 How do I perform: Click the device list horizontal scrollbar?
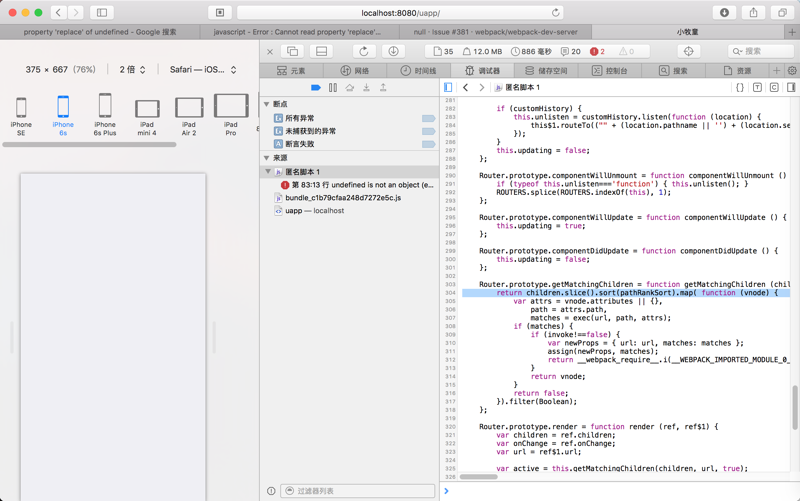click(90, 145)
